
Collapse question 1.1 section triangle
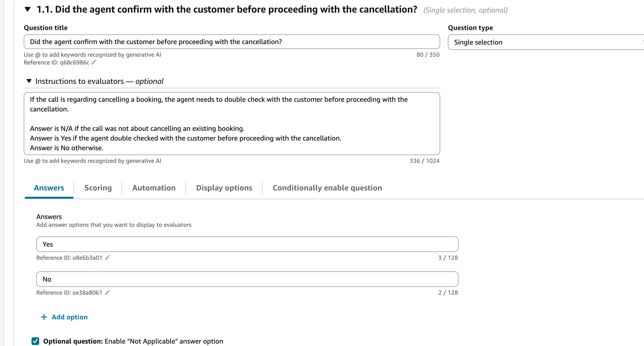[28, 9]
